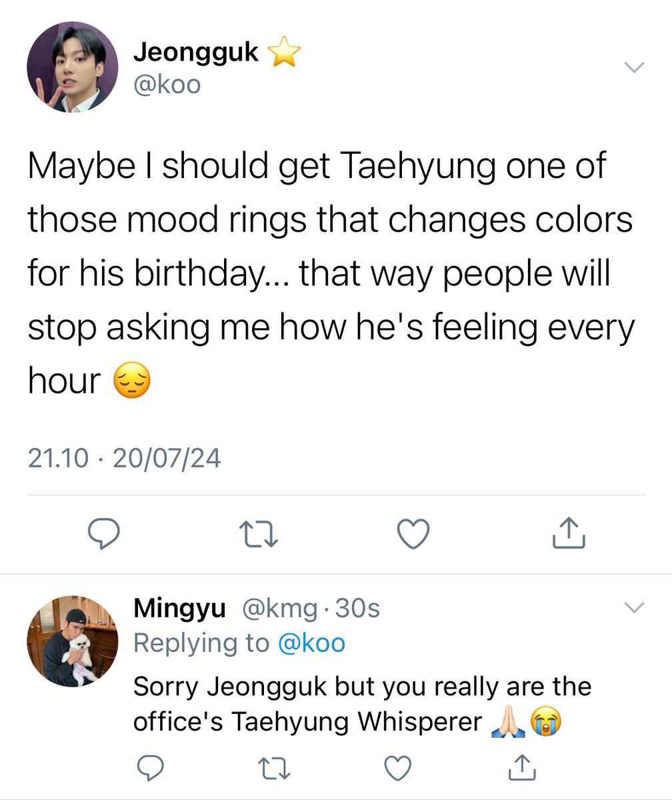
Task: Click the 21.10 · 20/07/24 timestamp
Action: click(124, 458)
